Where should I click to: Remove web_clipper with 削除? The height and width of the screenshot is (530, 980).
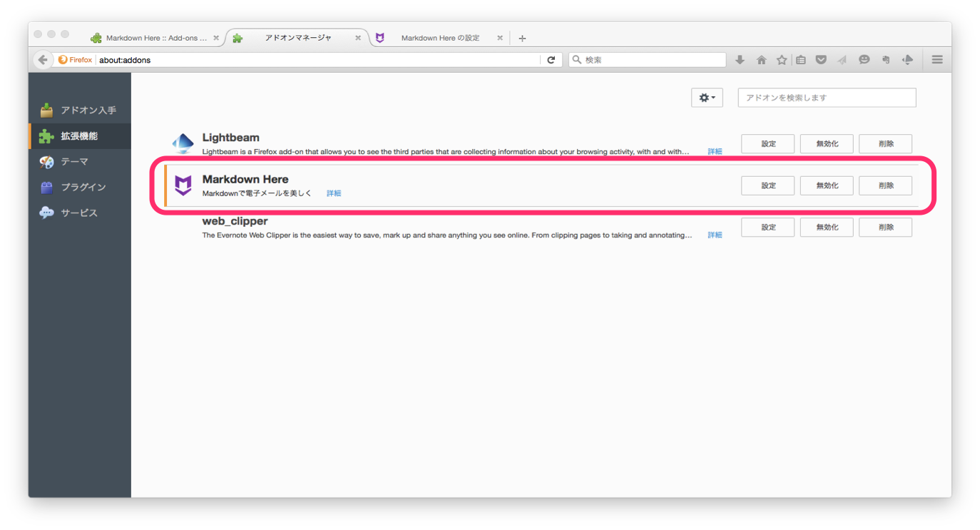(x=885, y=228)
